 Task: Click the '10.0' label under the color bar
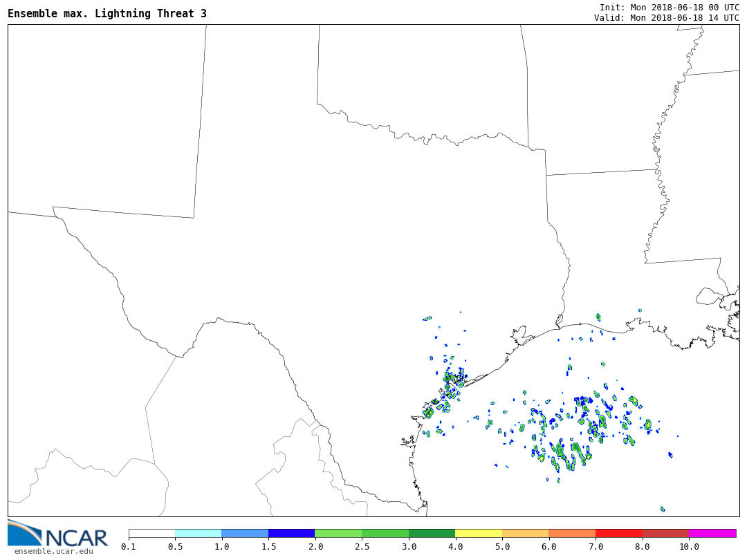click(x=689, y=547)
